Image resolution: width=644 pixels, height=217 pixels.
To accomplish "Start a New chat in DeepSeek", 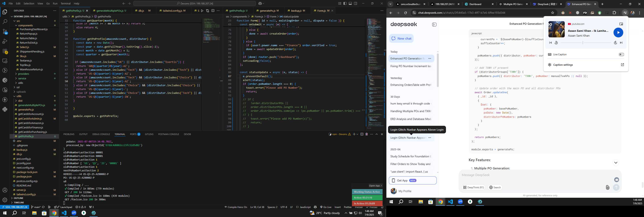I will point(401,38).
